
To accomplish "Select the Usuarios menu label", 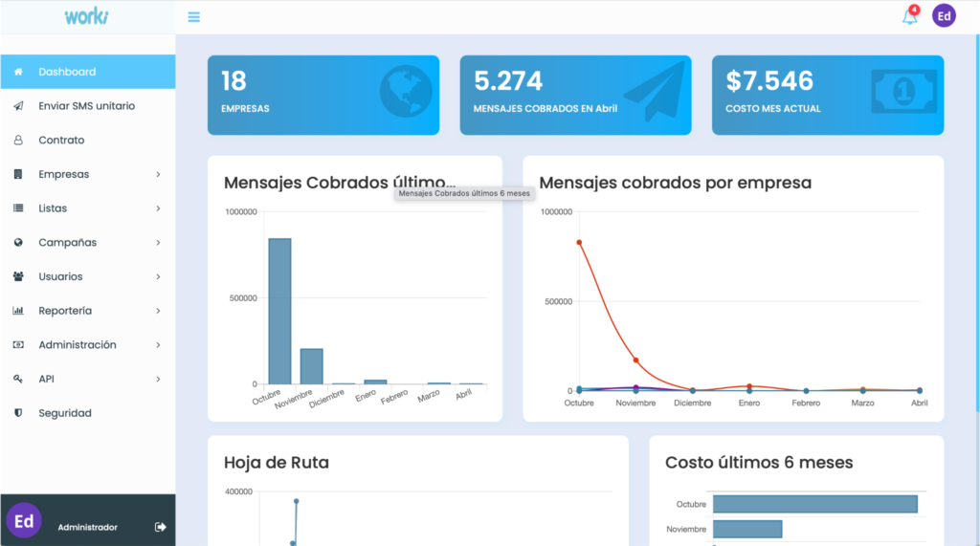I will point(60,276).
